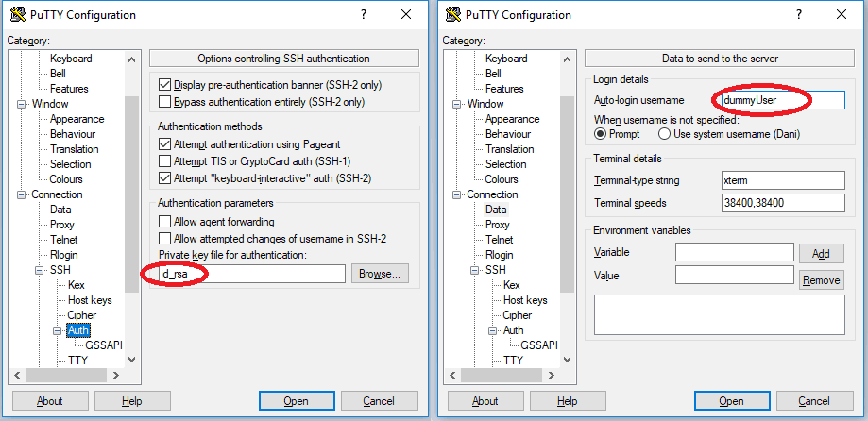
Task: Click private key file path field
Action: [251, 274]
